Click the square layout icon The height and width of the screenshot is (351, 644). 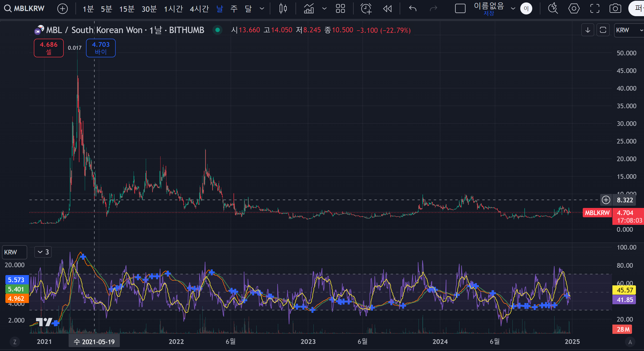460,9
